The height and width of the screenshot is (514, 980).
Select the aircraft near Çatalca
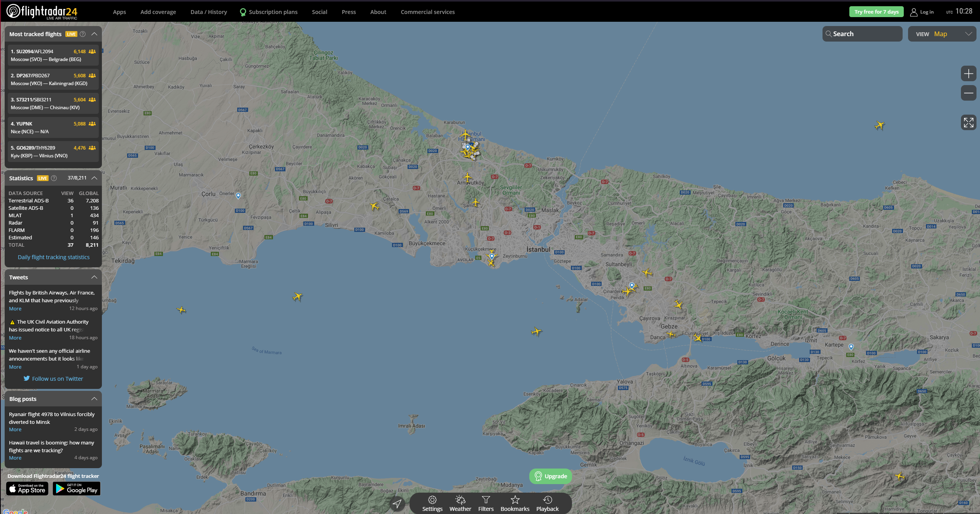(x=374, y=206)
